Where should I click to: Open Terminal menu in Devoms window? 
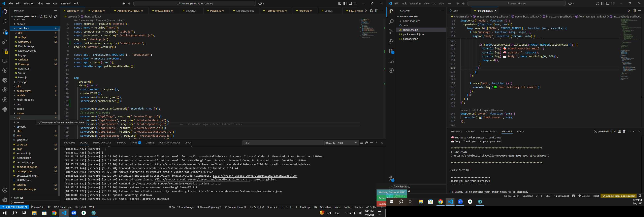click(x=65, y=3)
